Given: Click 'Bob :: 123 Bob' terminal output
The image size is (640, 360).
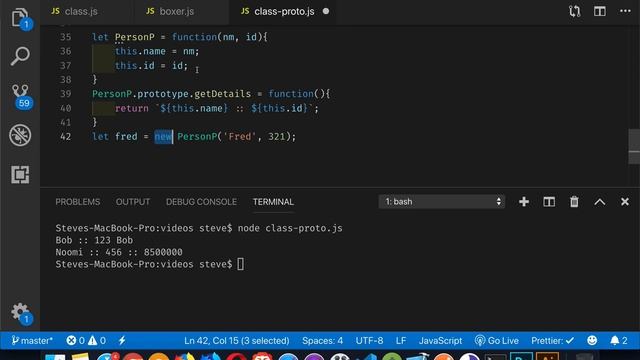Looking at the screenshot, I should click(x=94, y=240).
